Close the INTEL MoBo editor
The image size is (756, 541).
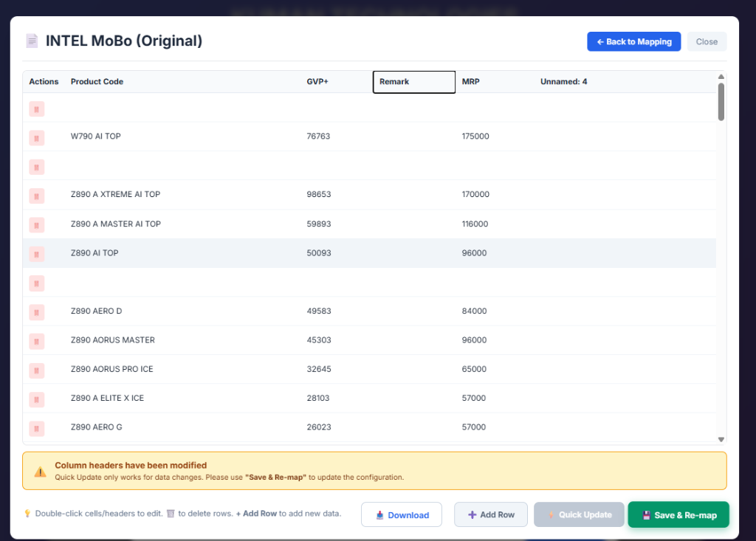pyautogui.click(x=707, y=41)
